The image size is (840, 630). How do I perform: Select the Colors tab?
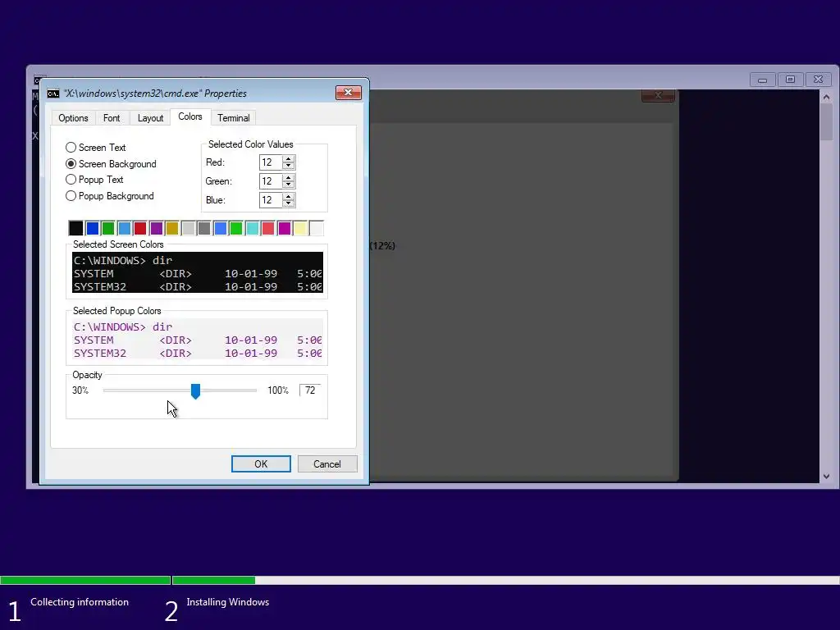click(x=190, y=116)
